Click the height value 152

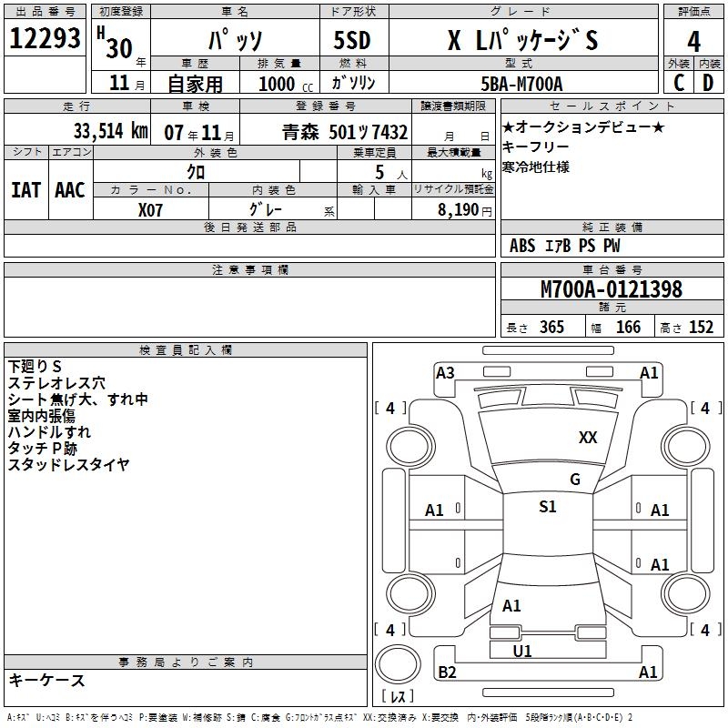pos(701,327)
